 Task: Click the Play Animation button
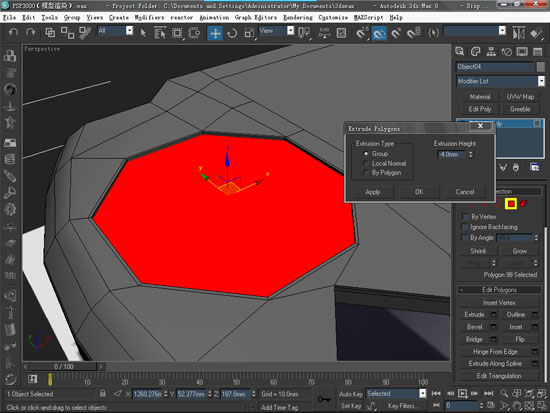462,393
